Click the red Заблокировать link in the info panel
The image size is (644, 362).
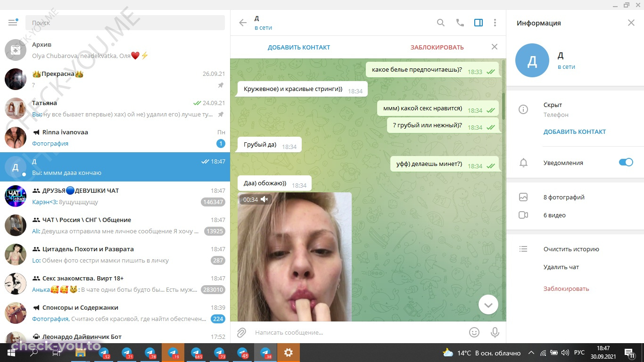(x=566, y=289)
